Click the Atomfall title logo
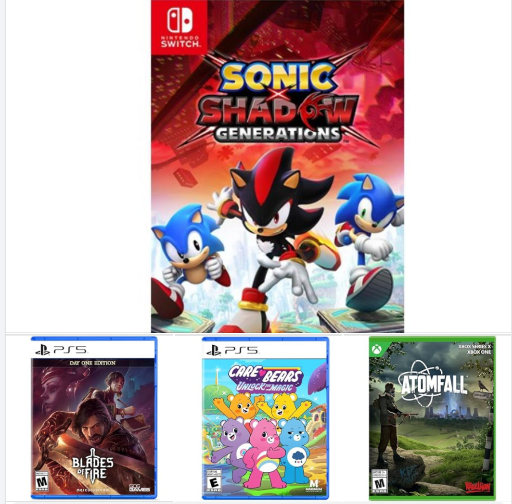 (x=433, y=383)
